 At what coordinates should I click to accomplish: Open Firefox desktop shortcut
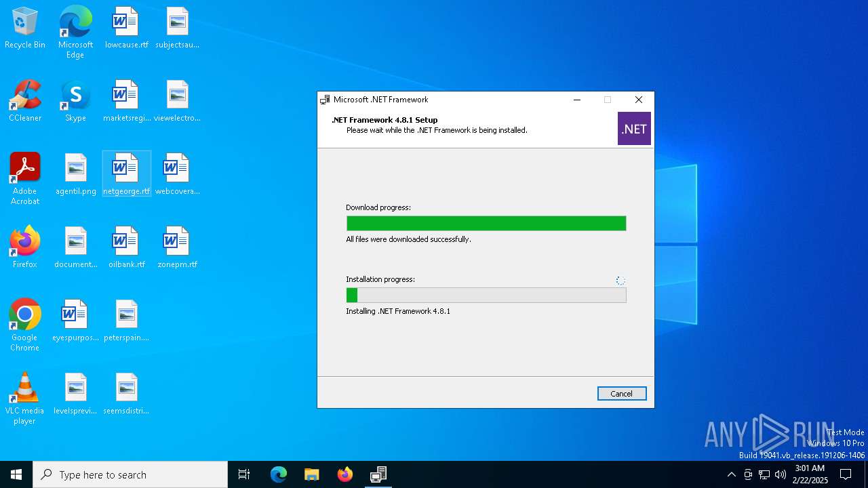click(x=25, y=248)
